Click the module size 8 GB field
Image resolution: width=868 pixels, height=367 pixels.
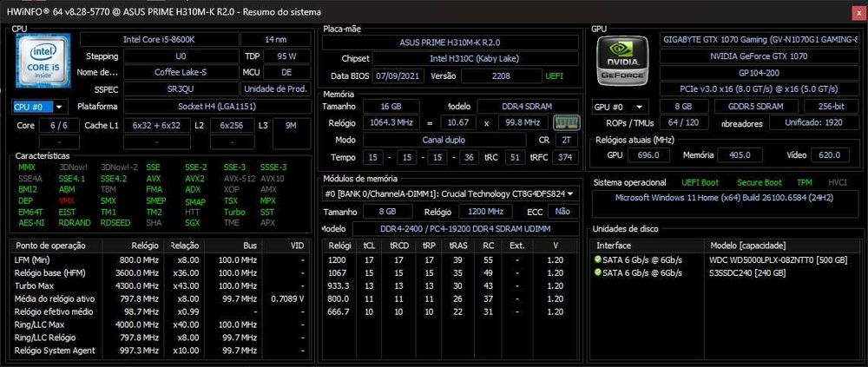point(387,212)
